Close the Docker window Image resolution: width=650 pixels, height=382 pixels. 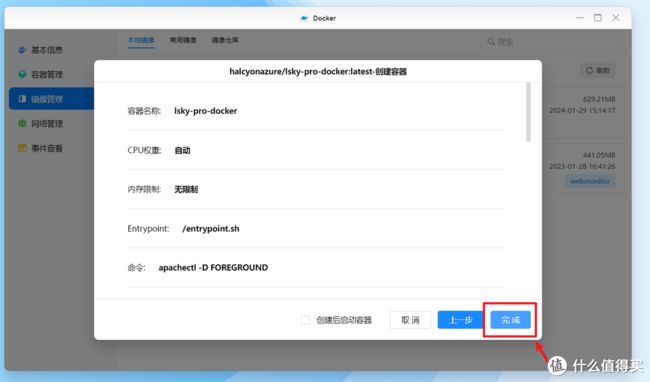pos(616,18)
